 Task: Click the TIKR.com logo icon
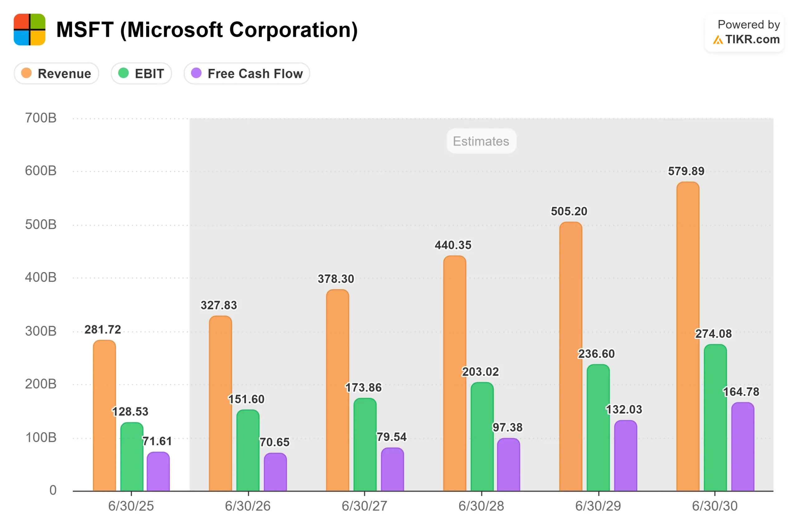click(x=718, y=40)
